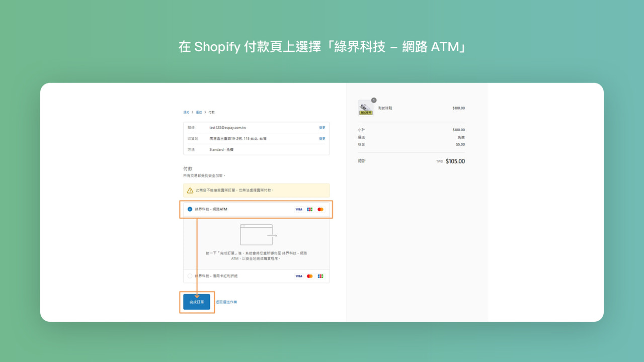Click the blue 完成訂單 button
Screen dimensions: 644x362
coord(197,302)
